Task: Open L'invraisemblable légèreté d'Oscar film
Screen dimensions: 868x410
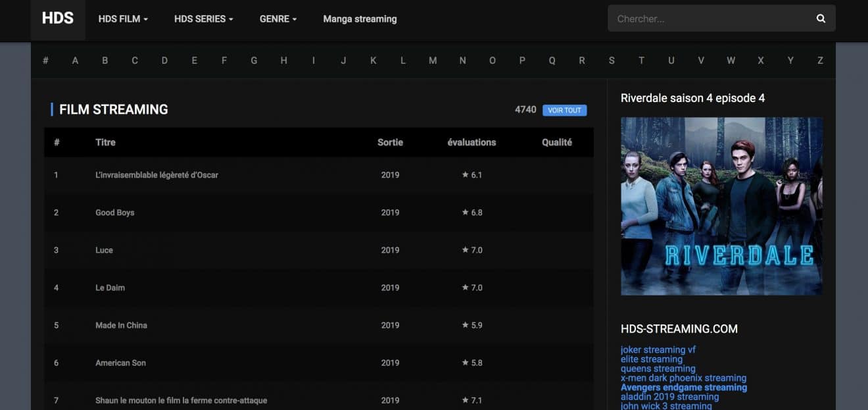Action: coord(157,175)
